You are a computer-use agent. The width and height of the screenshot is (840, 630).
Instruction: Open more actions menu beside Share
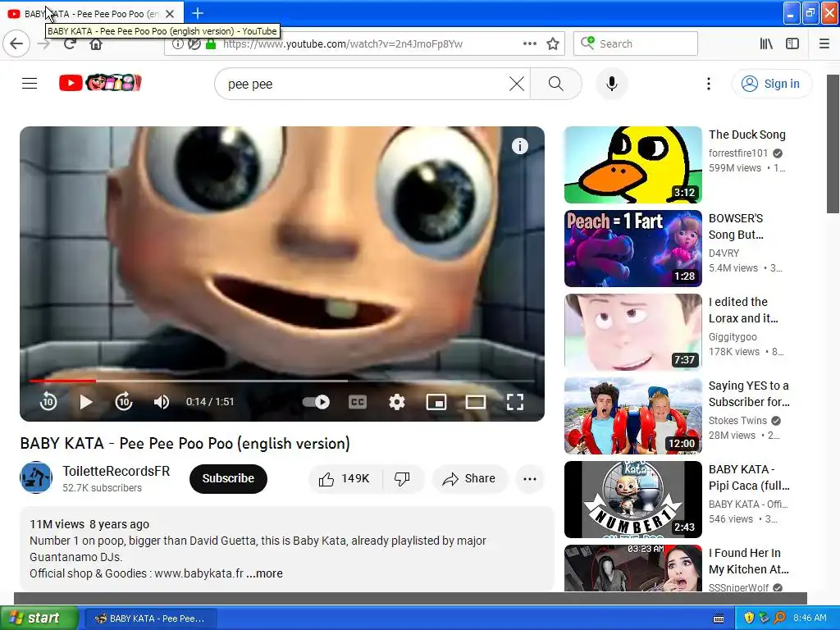click(529, 478)
